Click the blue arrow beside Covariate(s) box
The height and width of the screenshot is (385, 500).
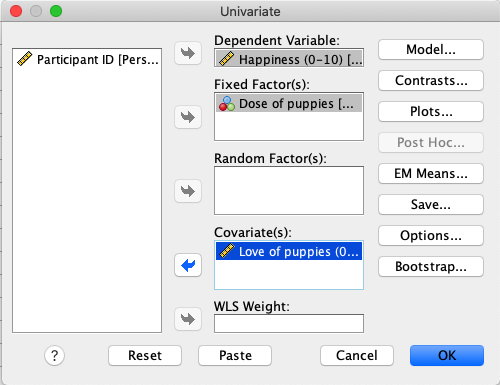point(188,265)
